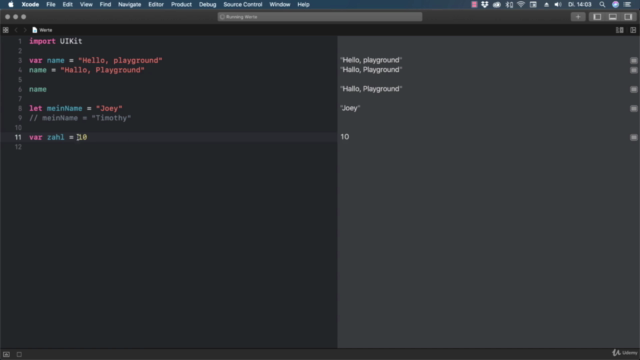Click the name expression on line 6
640x360 pixels.
coord(38,89)
